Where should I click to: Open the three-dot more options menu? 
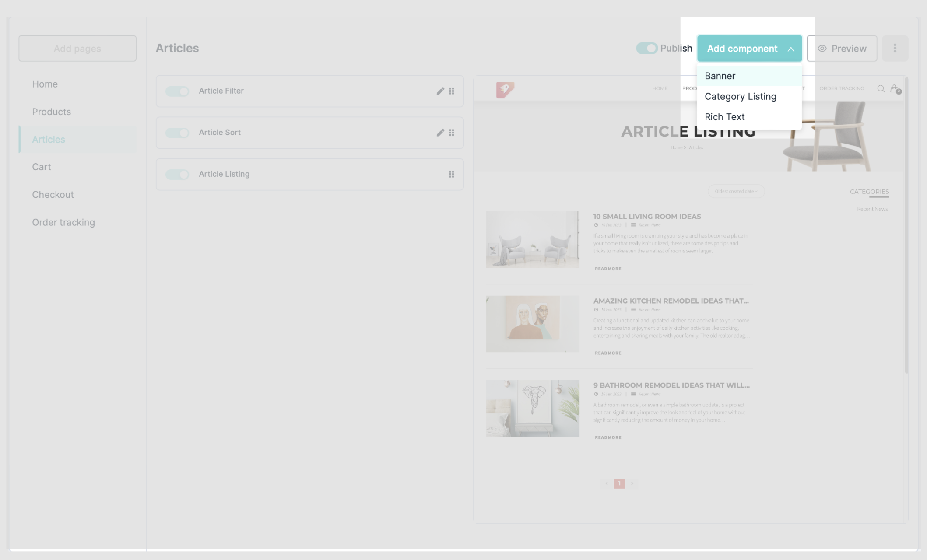point(895,48)
